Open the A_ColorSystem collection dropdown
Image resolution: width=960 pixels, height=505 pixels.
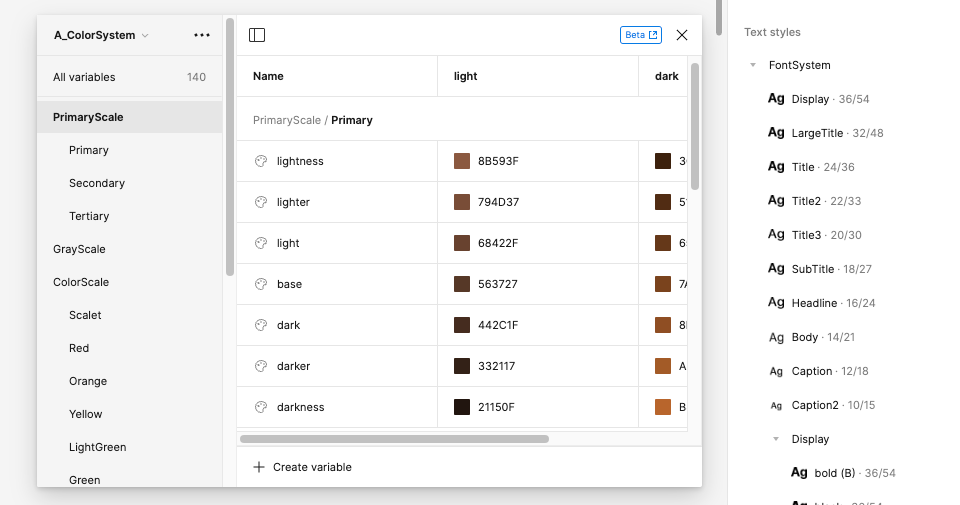101,35
